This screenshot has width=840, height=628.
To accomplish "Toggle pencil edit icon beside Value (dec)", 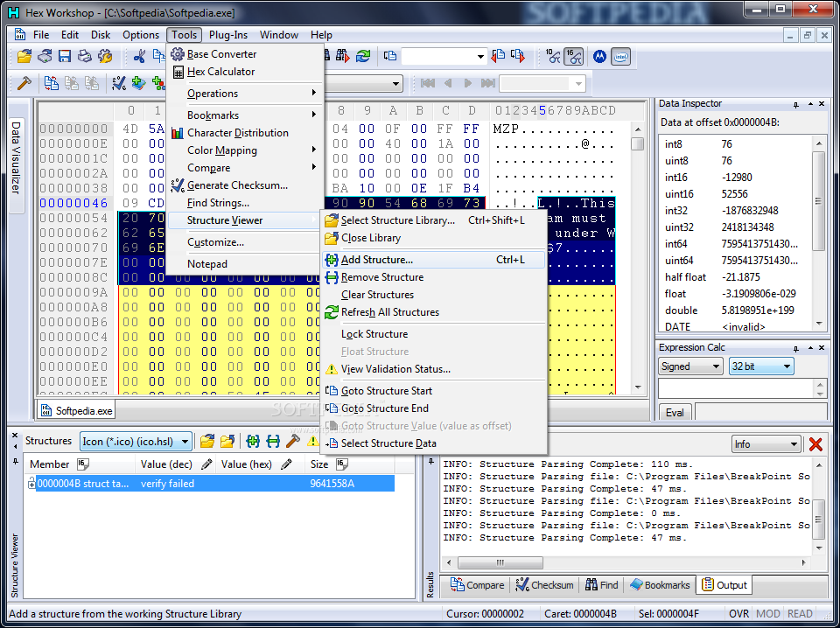I will point(206,464).
